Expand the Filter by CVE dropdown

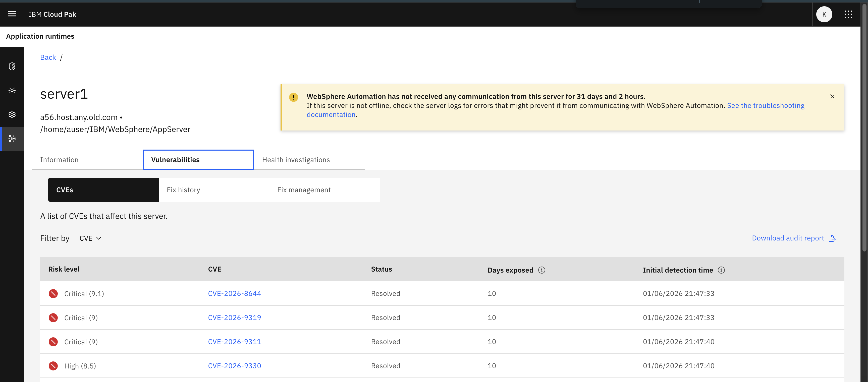(90, 238)
